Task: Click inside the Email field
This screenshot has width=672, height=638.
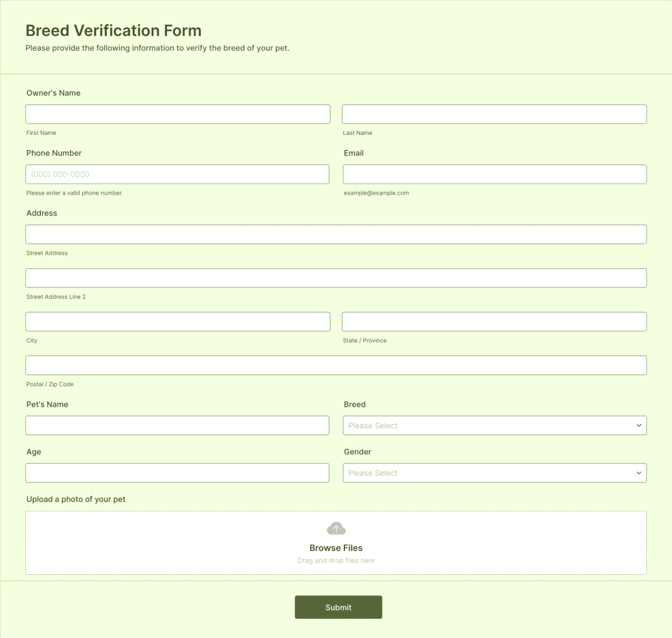Action: tap(494, 174)
